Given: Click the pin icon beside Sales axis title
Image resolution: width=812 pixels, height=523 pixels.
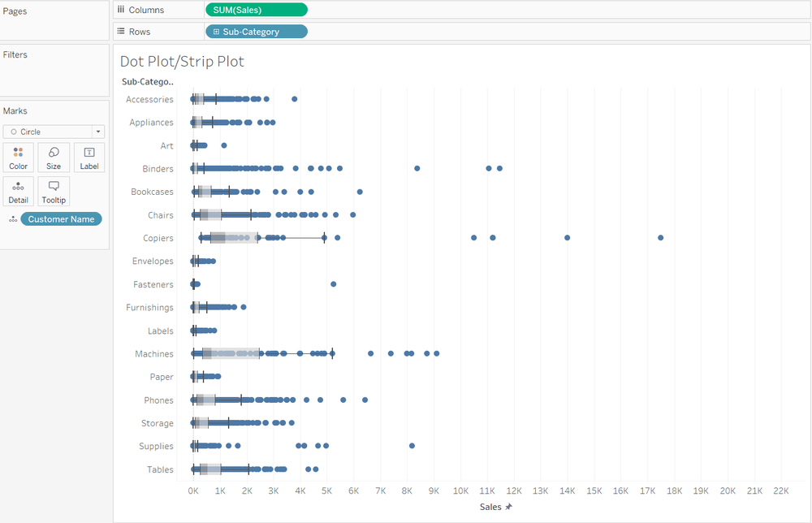Looking at the screenshot, I should point(508,507).
